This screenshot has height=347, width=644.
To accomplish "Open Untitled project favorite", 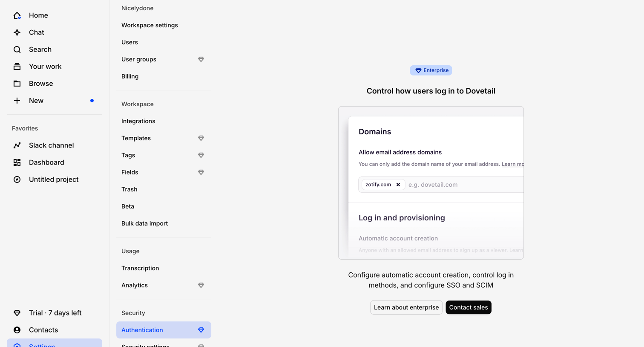I will pos(55,179).
